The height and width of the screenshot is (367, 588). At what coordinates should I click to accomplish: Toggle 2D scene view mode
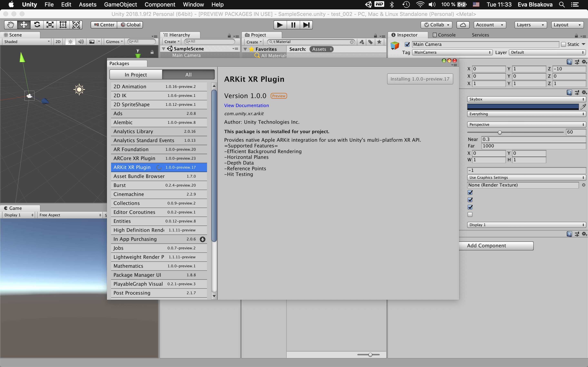tap(58, 42)
